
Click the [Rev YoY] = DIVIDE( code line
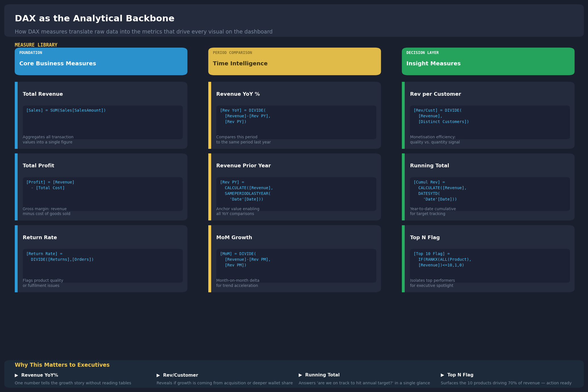(x=243, y=110)
